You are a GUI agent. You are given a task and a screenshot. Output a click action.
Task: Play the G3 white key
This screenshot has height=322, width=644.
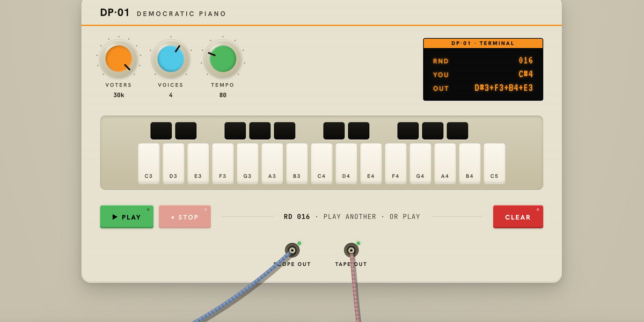tap(247, 164)
